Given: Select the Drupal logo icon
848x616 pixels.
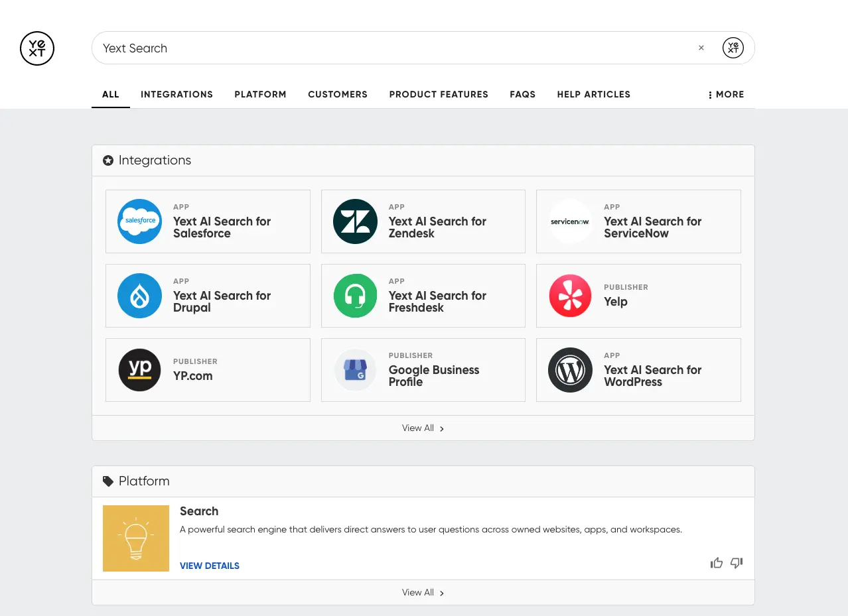Looking at the screenshot, I should [139, 296].
